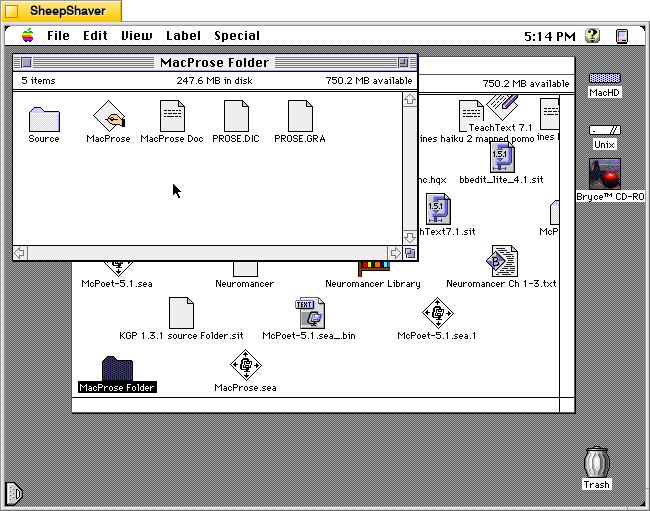Click the up scroll arrow in MacProse Folder
Image resolution: width=650 pixels, height=511 pixels.
tap(410, 99)
